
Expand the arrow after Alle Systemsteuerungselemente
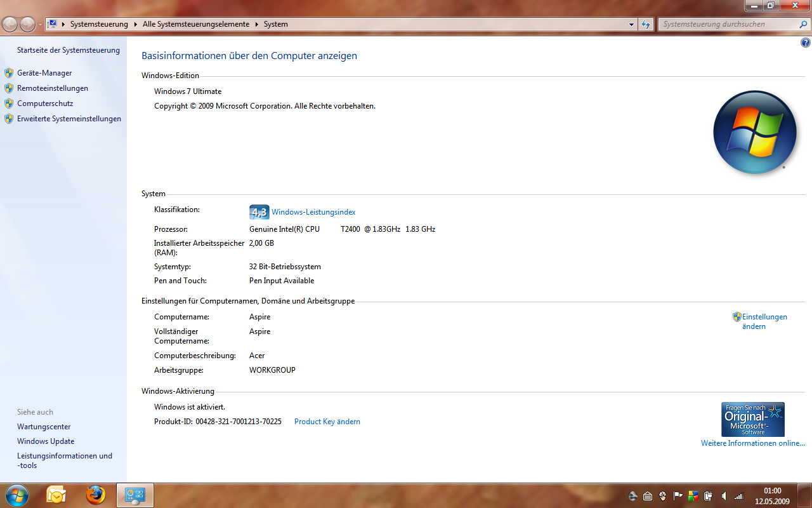coord(256,24)
